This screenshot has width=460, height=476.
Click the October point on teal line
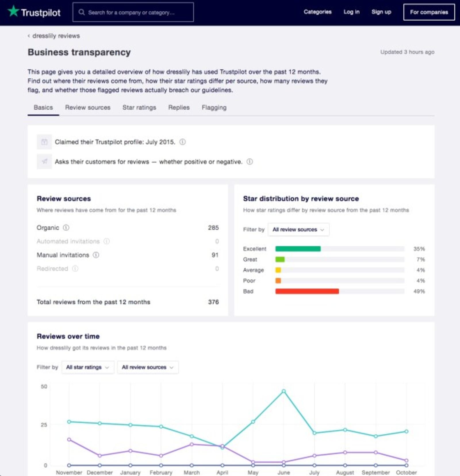coord(406,431)
